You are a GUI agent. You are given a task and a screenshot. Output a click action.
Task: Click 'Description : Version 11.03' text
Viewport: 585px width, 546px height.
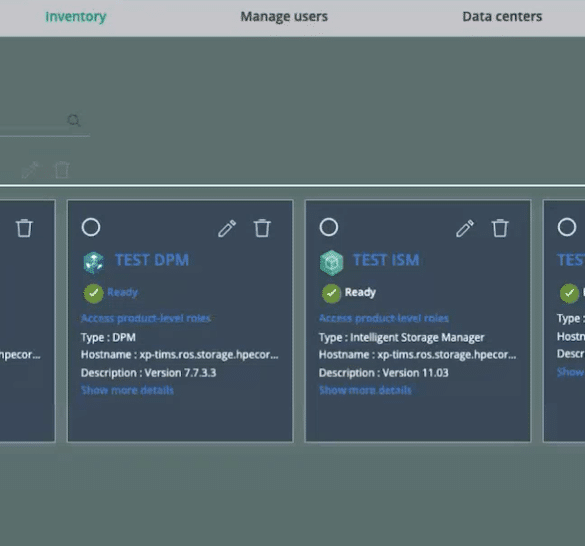point(384,373)
